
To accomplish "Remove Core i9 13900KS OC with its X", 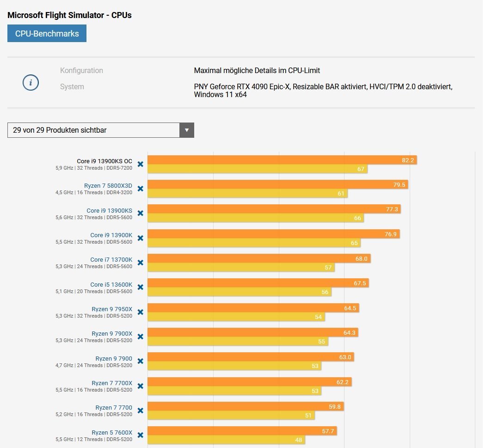I will [141, 164].
